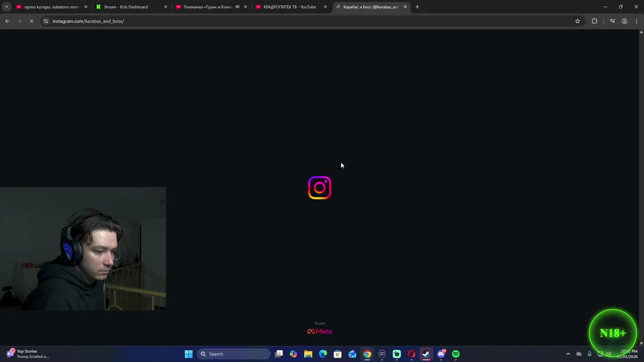Screen dimensions: 644x362
Task: Show hidden system tray icons
Action: tap(568, 354)
